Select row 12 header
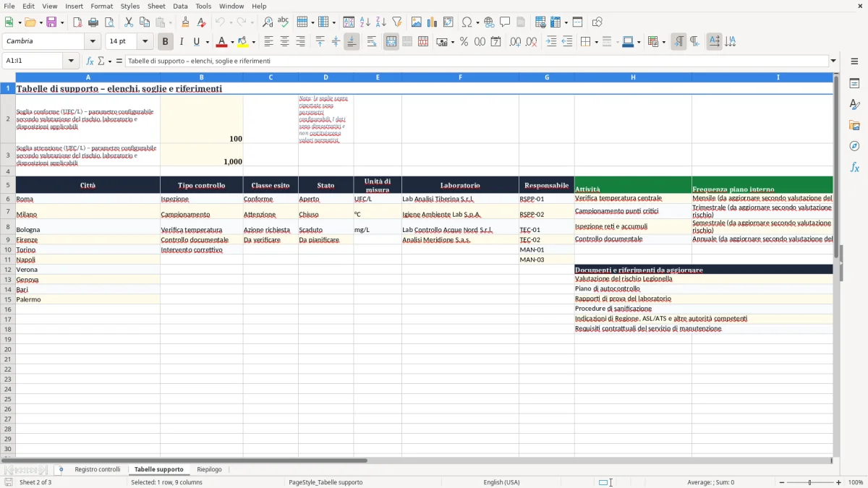 8,270
